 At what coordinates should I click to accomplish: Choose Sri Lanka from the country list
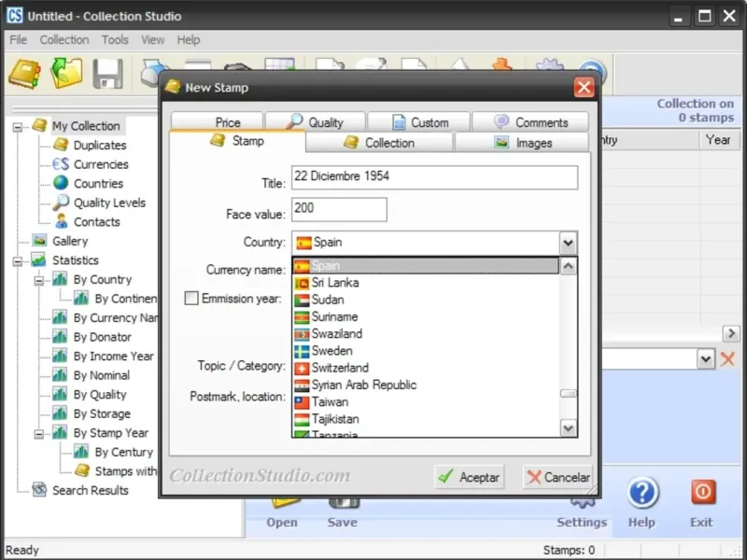coord(426,283)
